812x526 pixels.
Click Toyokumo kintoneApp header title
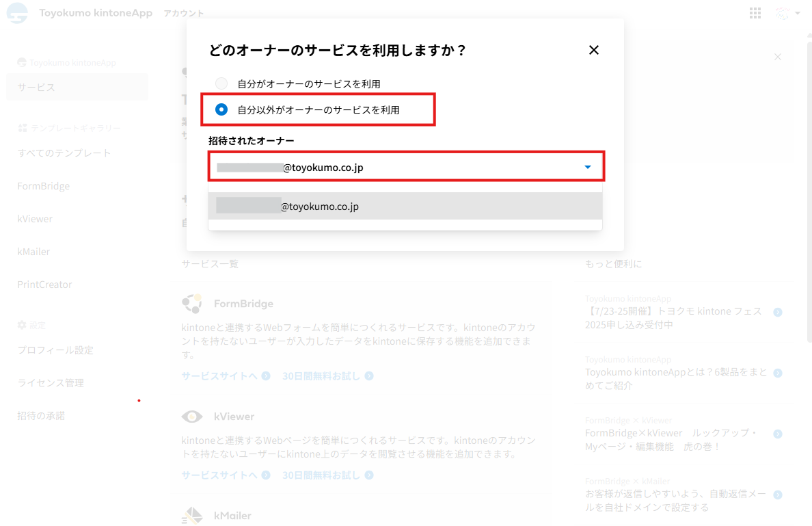point(96,13)
